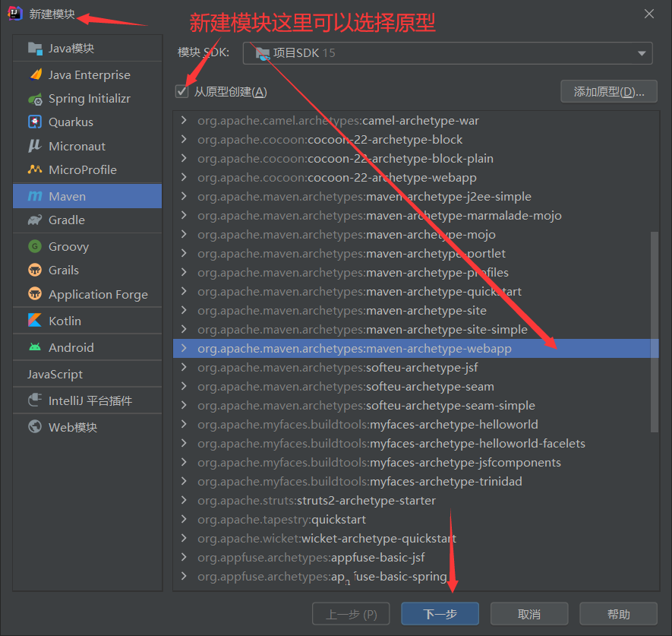Screen dimensions: 672x636
Task: Click the Web模块 globe icon
Action: point(35,427)
